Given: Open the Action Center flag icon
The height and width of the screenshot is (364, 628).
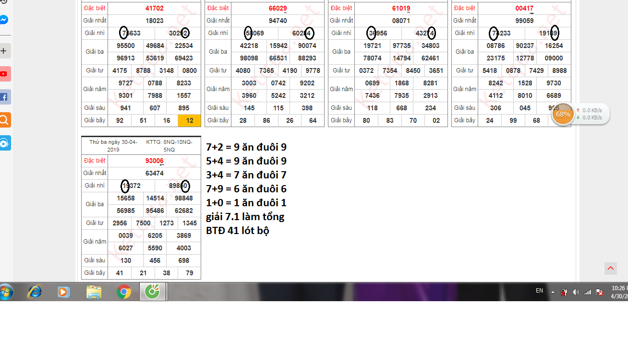Looking at the screenshot, I should pos(599,292).
